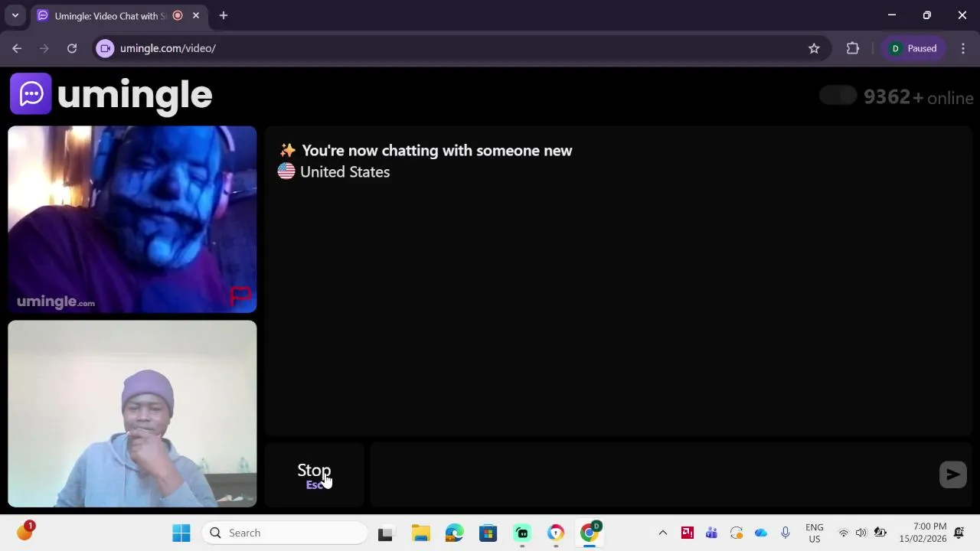Open Task View from the taskbar
Image resolution: width=980 pixels, height=551 pixels.
coord(385,533)
